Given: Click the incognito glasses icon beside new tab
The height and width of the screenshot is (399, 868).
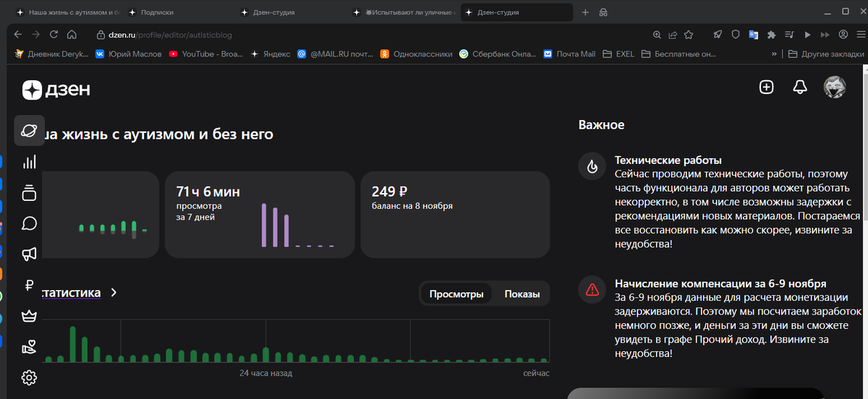Looking at the screenshot, I should point(603,12).
